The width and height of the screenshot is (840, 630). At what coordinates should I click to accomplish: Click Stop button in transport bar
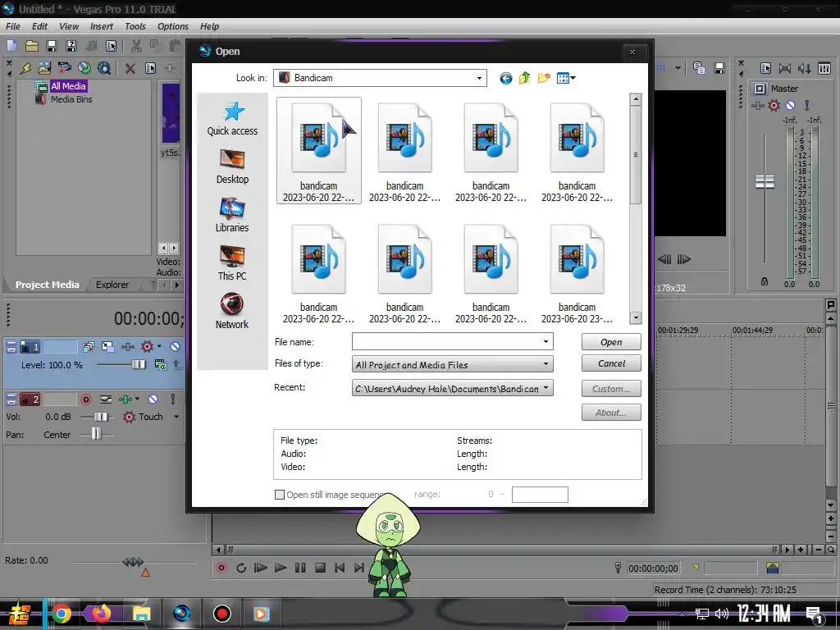point(321,568)
